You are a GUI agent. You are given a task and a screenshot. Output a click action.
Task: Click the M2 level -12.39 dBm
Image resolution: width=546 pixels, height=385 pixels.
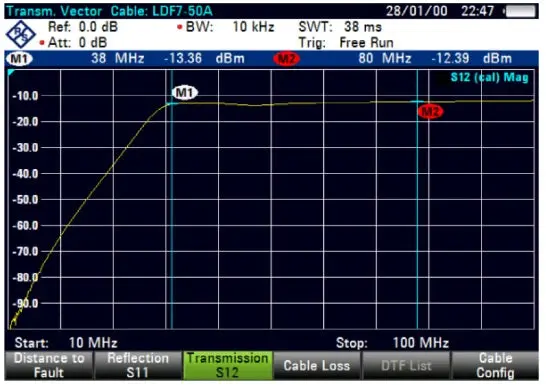pyautogui.click(x=471, y=58)
